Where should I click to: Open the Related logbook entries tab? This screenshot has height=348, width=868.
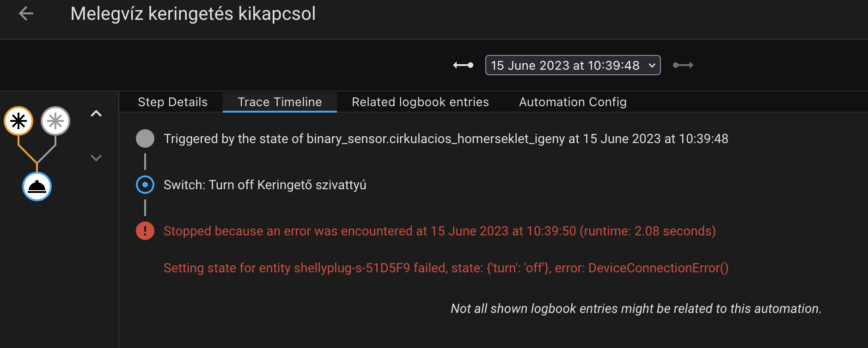pyautogui.click(x=420, y=102)
